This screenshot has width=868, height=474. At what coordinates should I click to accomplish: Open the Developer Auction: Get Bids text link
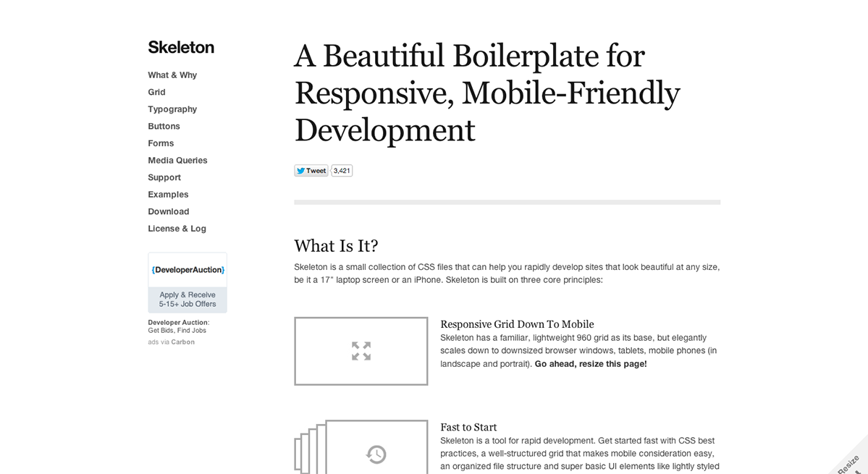(x=178, y=326)
